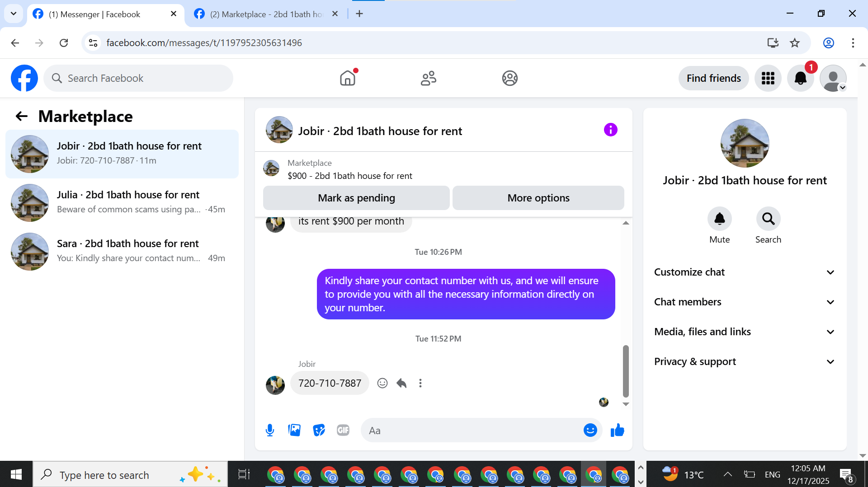Choose a GIF with the GIF icon

[343, 431]
